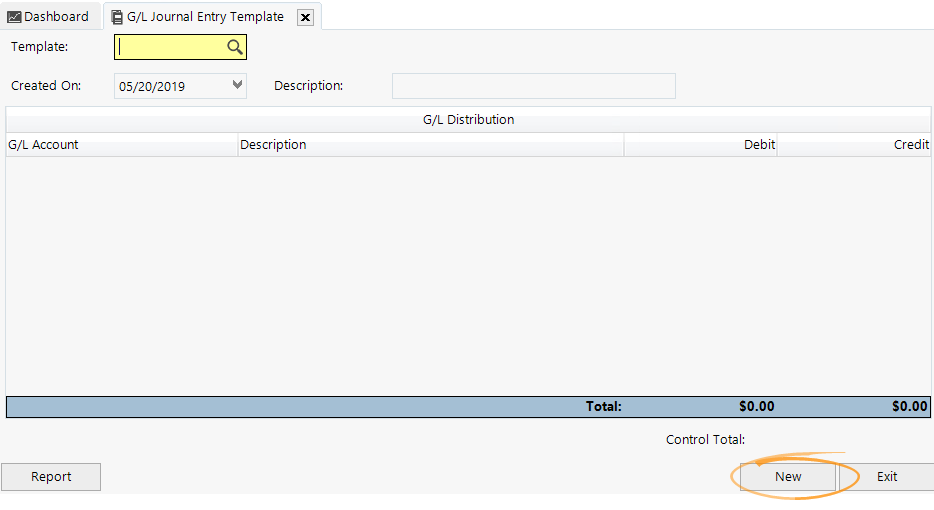Expand the Created On date dropdown

(237, 86)
